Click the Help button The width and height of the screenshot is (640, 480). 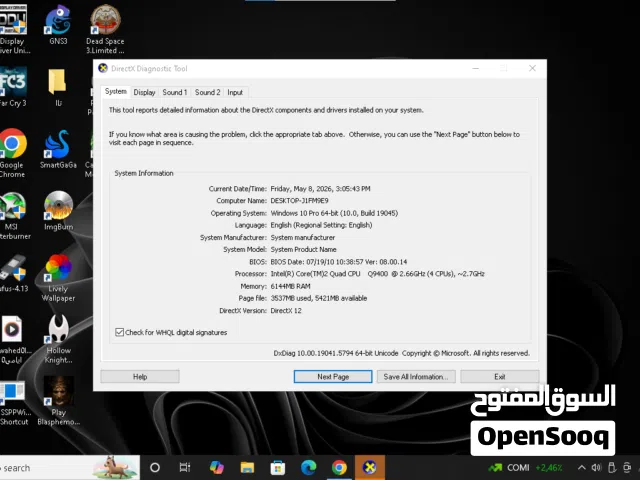[140, 377]
